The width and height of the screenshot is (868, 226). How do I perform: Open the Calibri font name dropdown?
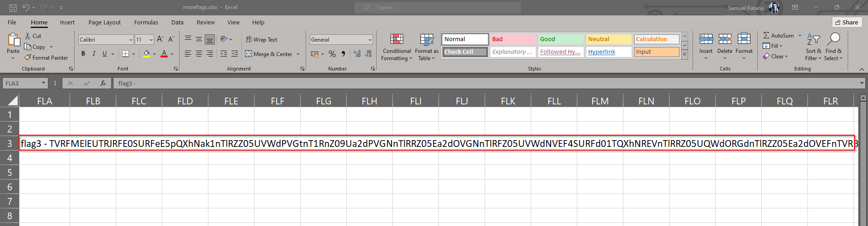coord(131,40)
